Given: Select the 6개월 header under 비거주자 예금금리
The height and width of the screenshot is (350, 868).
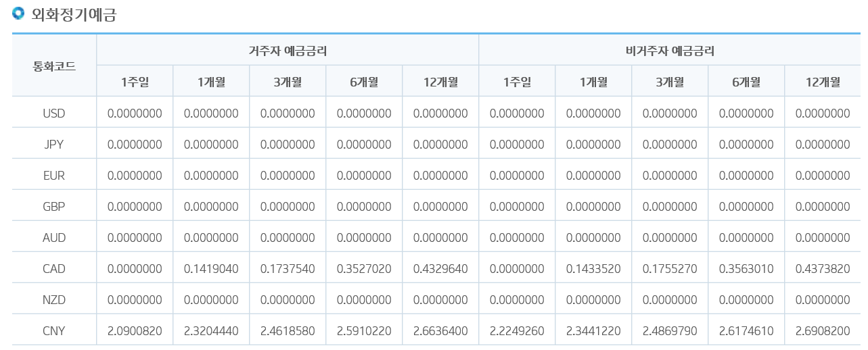Looking at the screenshot, I should point(746,82).
